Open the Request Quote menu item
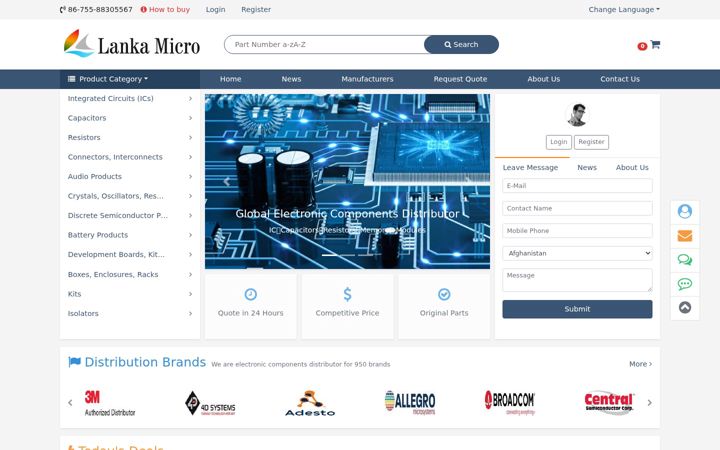The image size is (720, 450). click(460, 79)
